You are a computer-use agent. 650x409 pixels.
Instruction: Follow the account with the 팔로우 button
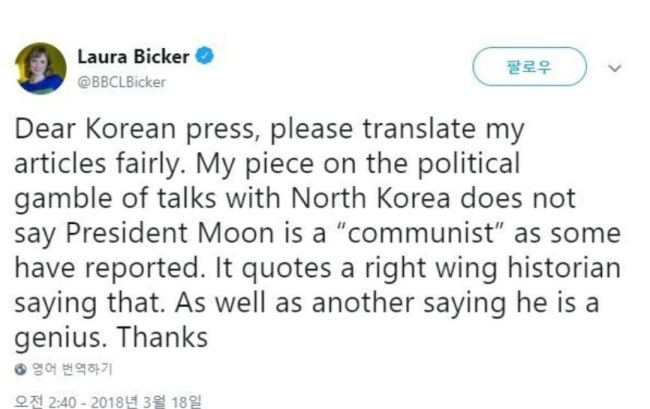pyautogui.click(x=529, y=67)
